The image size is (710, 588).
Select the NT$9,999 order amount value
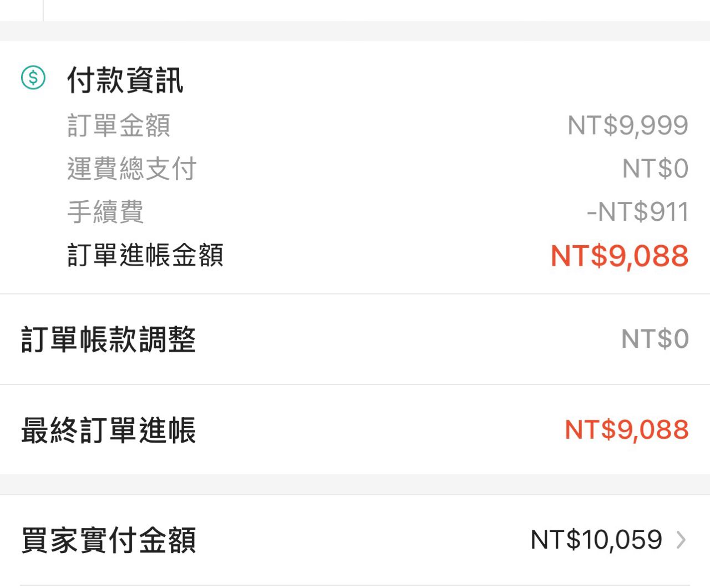tap(627, 125)
